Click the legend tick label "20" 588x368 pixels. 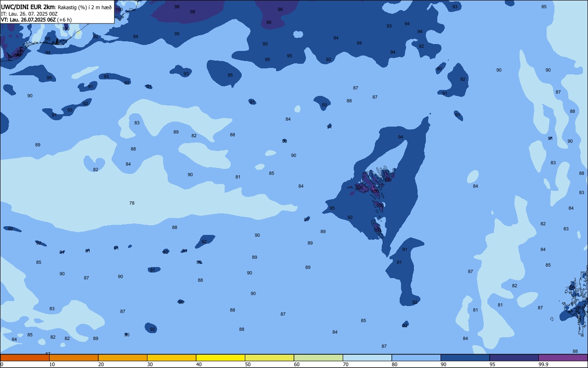click(x=101, y=364)
